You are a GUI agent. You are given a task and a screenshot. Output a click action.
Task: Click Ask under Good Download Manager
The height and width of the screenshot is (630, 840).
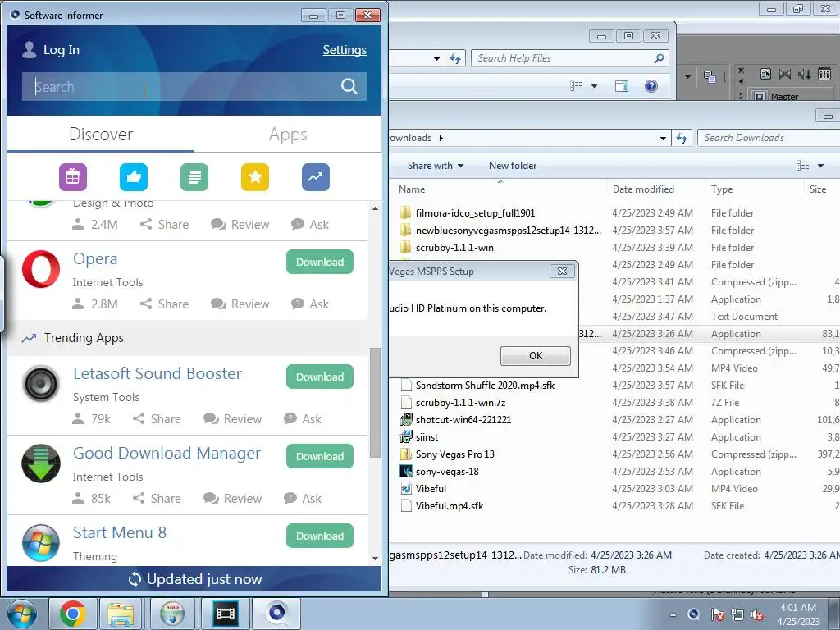click(303, 498)
